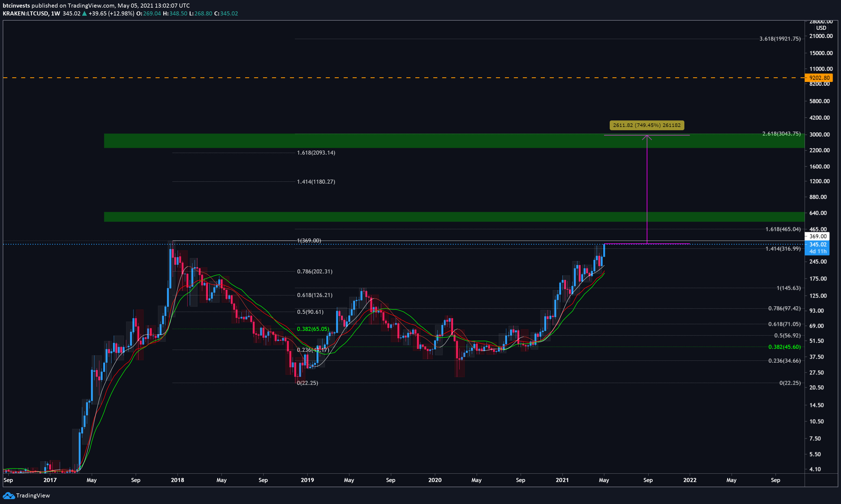Select the 880.00 price axis label
The image size is (841, 504).
pos(818,197)
